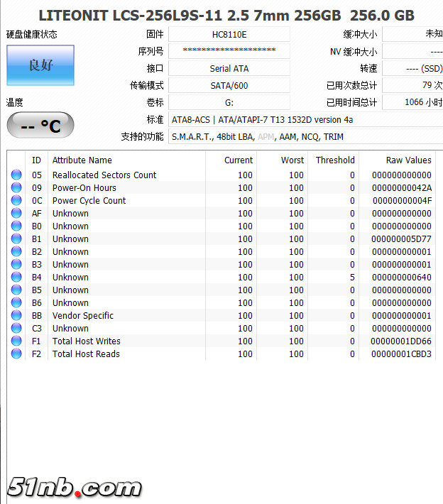Viewport: 443px width, 504px height.
Task: Click raw value 00000001CBD3
Action: [401, 354]
